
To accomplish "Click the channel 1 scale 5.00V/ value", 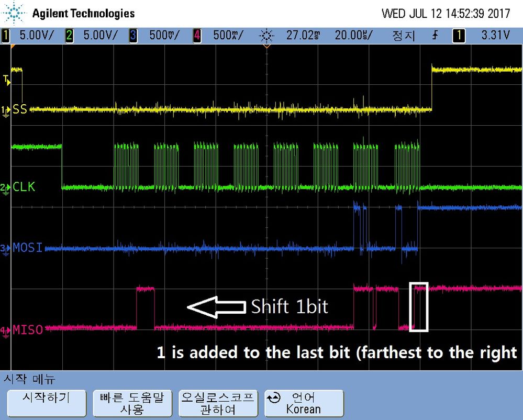I will point(36,35).
